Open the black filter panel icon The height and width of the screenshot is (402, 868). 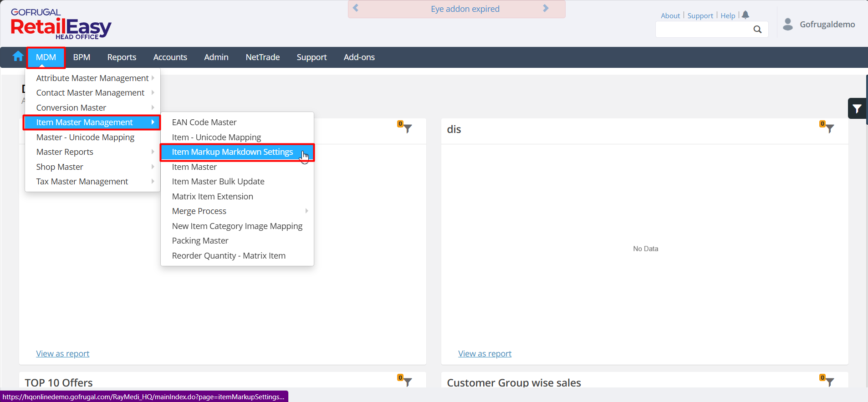pyautogui.click(x=857, y=109)
